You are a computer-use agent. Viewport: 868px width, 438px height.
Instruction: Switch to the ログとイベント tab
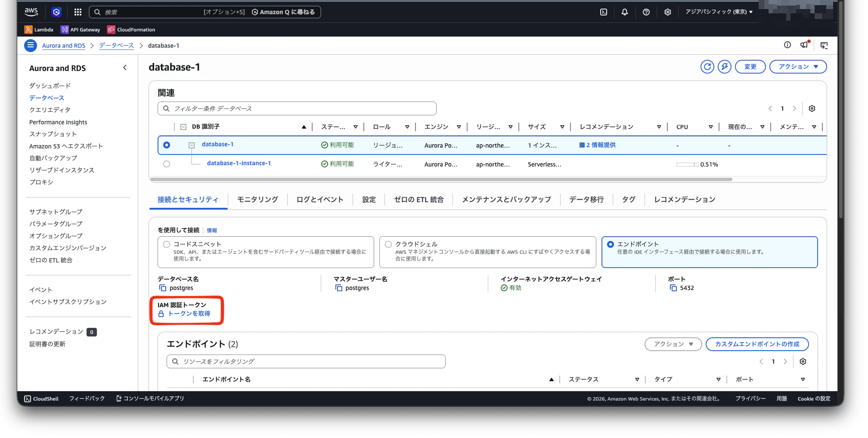pyautogui.click(x=320, y=200)
